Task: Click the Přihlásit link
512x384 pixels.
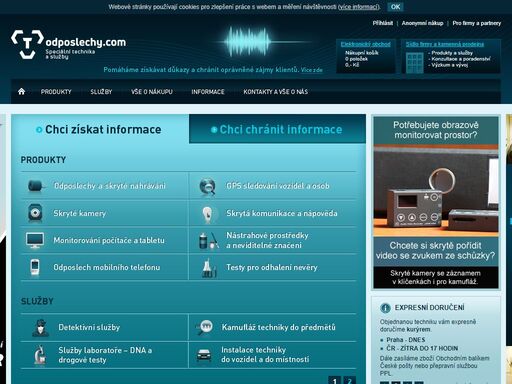Action: point(383,23)
